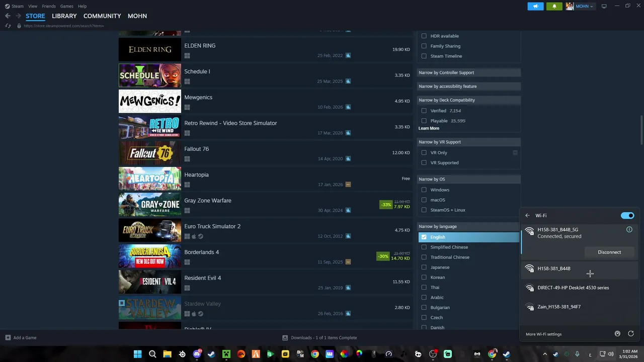Open the Friends menu

click(49, 6)
